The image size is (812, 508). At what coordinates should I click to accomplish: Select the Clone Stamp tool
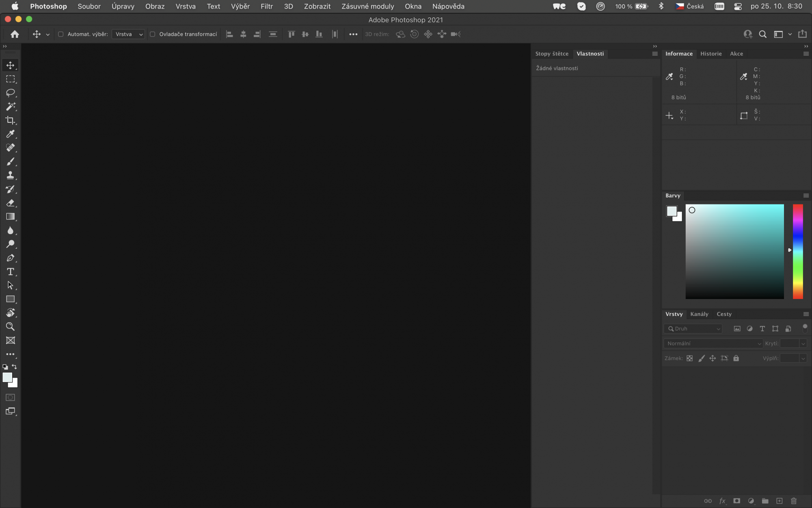pos(11,176)
